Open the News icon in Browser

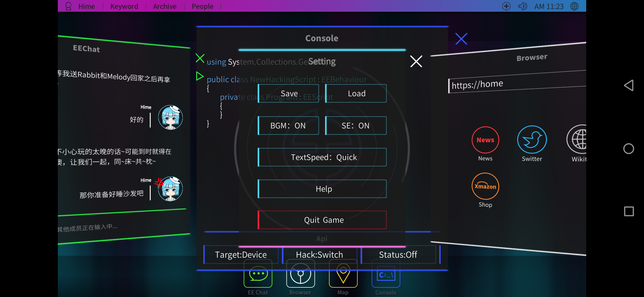tap(485, 140)
